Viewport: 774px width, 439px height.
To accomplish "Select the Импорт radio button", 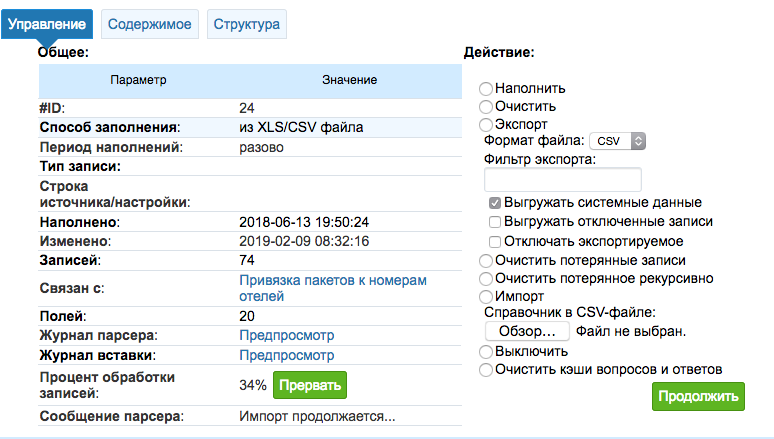I will coord(486,296).
